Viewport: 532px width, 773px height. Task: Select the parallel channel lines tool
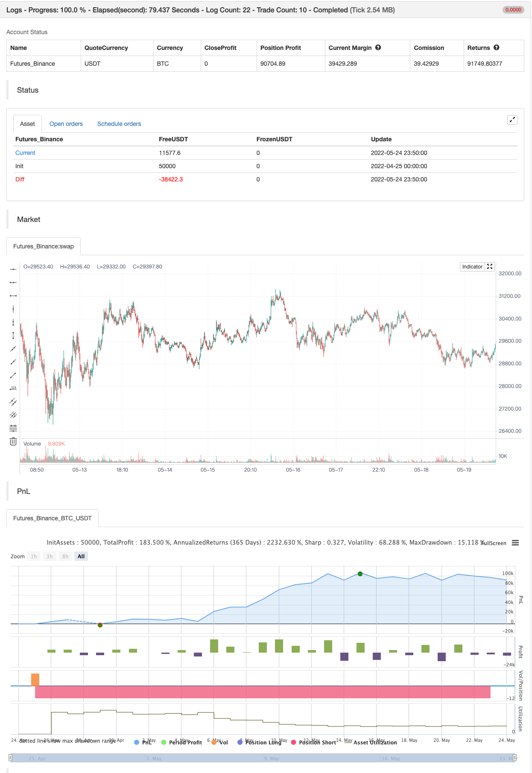pos(13,401)
